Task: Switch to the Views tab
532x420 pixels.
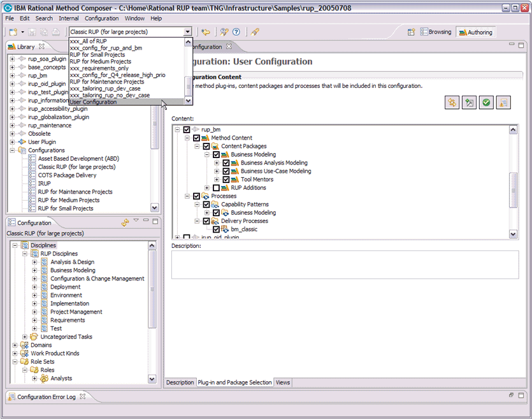Action: pos(283,382)
